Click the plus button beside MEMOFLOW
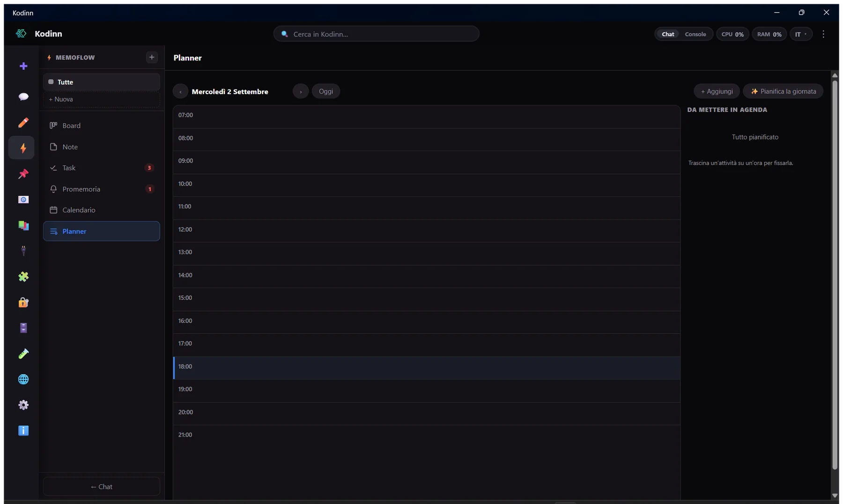This screenshot has width=843, height=504. [152, 57]
